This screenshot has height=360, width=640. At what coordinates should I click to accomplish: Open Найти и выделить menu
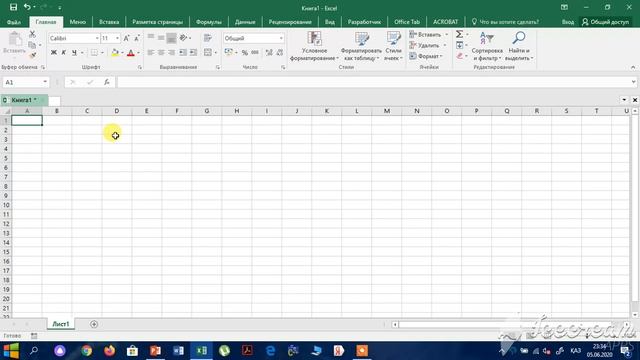(x=519, y=46)
